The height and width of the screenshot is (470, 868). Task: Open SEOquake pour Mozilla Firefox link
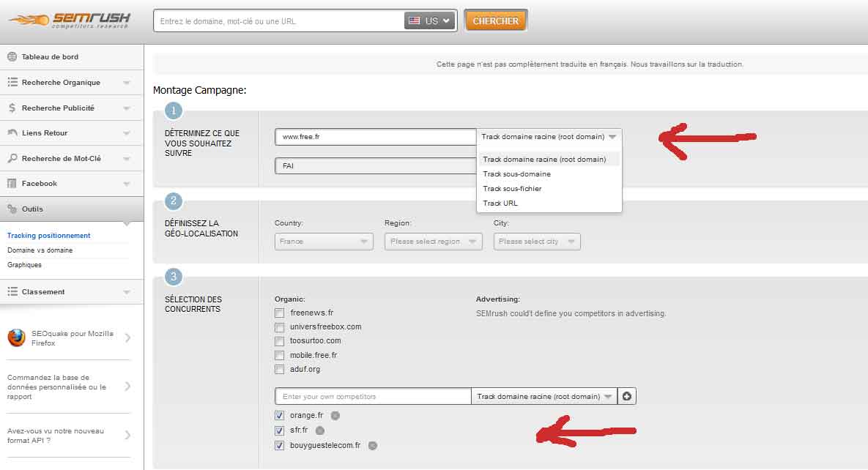[x=72, y=338]
